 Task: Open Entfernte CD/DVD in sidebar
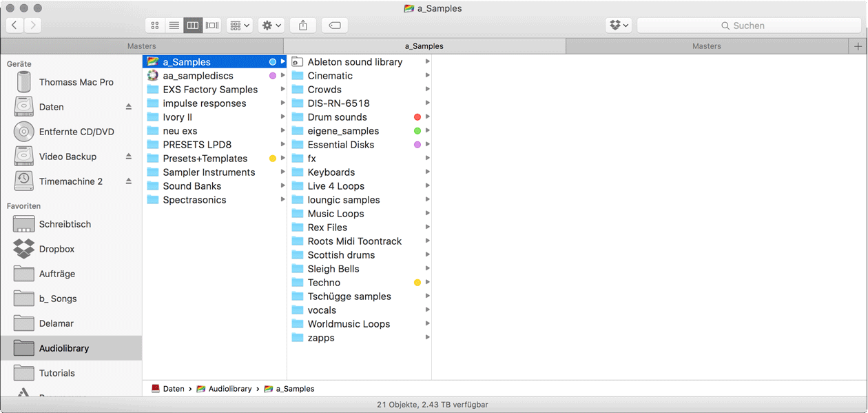pos(71,132)
